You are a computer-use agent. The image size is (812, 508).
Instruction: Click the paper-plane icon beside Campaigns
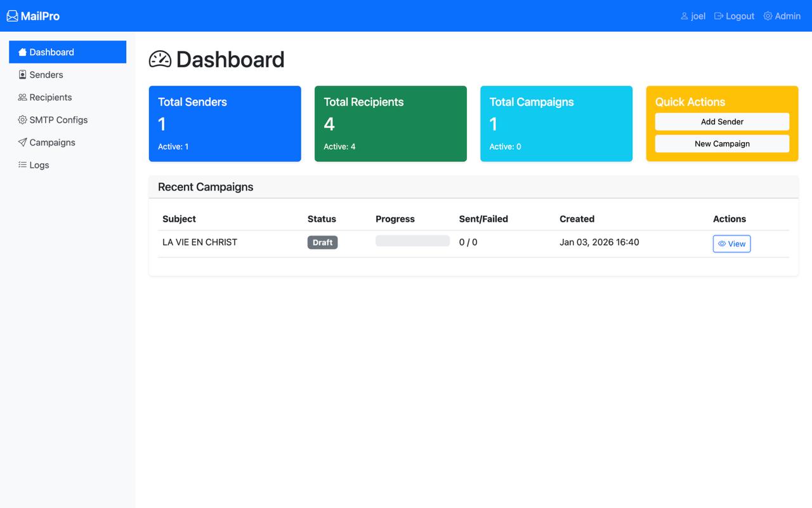(x=22, y=142)
